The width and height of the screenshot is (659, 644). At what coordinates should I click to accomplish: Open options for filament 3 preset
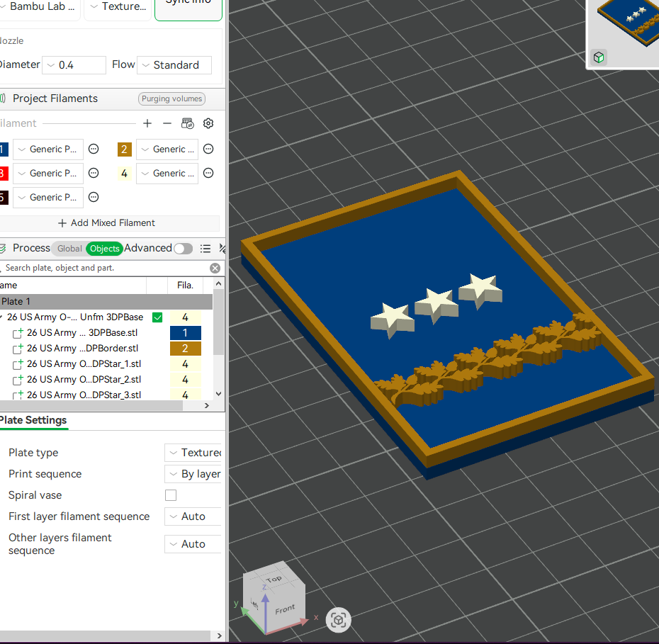[94, 173]
